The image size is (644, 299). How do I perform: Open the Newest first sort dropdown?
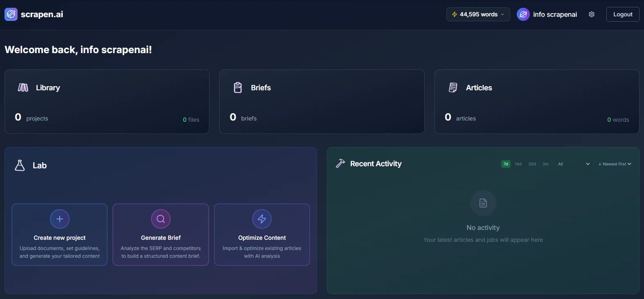(615, 164)
